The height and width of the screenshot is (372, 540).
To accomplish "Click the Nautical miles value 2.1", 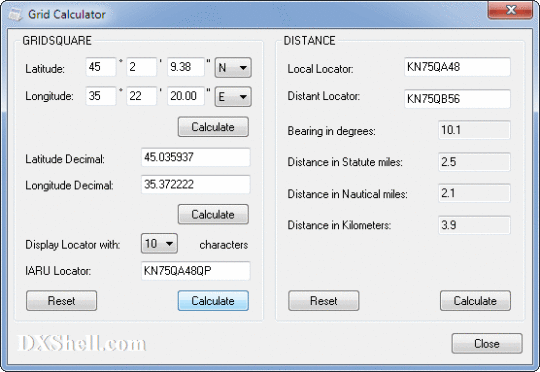I will point(474,193).
